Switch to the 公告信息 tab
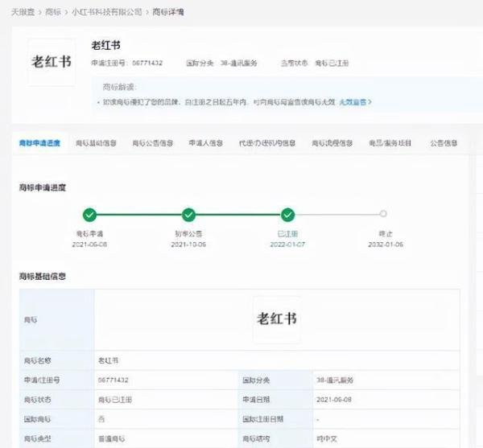Image resolution: width=483 pixels, height=448 pixels. [x=444, y=143]
